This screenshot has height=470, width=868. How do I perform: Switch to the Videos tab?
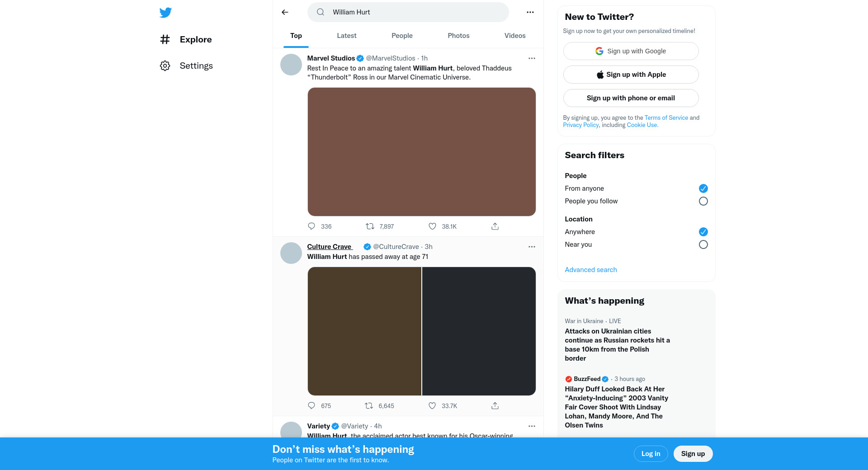pyautogui.click(x=515, y=36)
